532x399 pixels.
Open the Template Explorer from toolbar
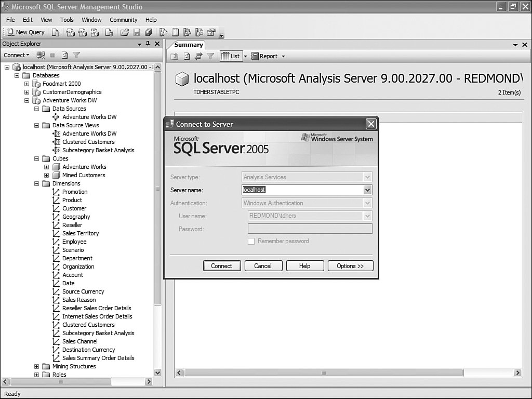(x=199, y=32)
